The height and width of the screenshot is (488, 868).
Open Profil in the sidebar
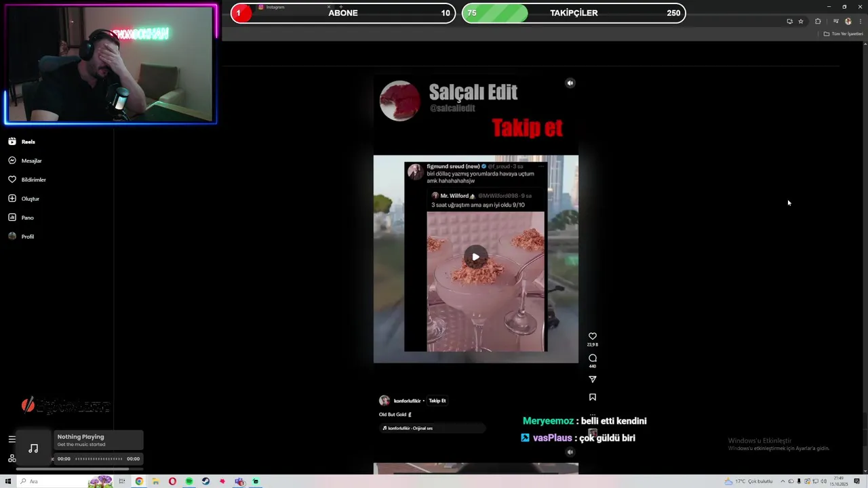pos(21,237)
